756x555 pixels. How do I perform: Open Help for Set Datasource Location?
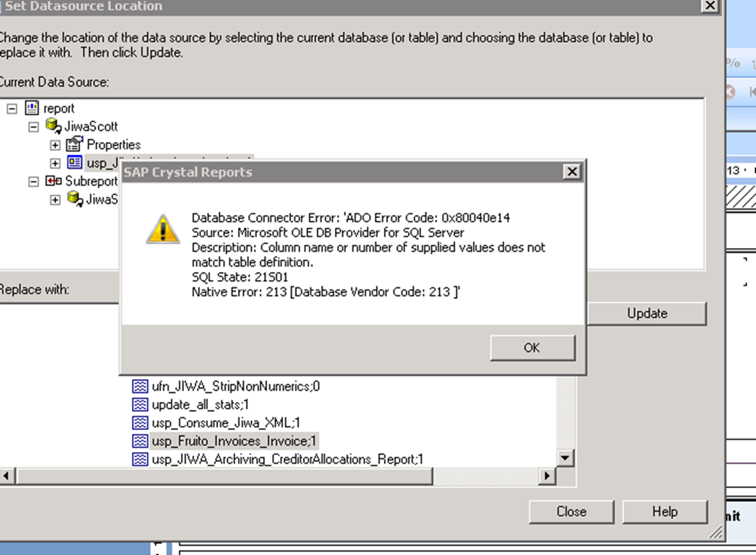coord(665,512)
